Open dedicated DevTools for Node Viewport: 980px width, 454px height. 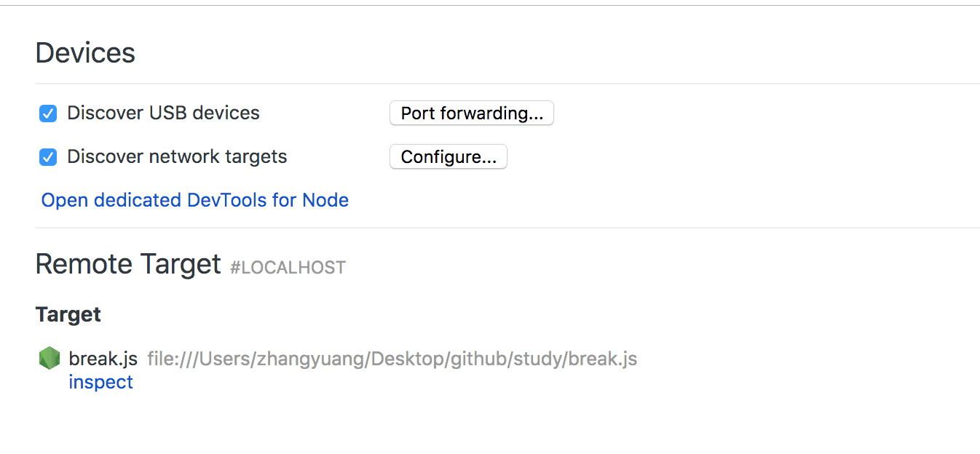195,200
